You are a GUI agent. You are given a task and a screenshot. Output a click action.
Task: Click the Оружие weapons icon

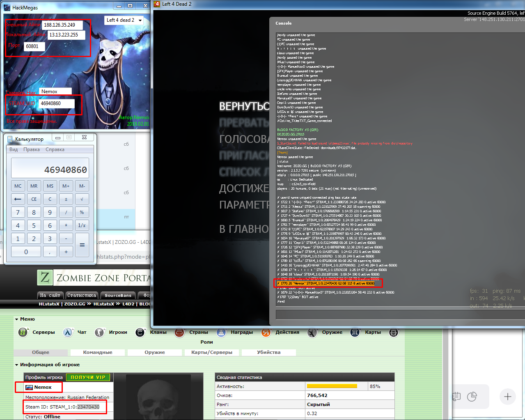click(x=313, y=332)
